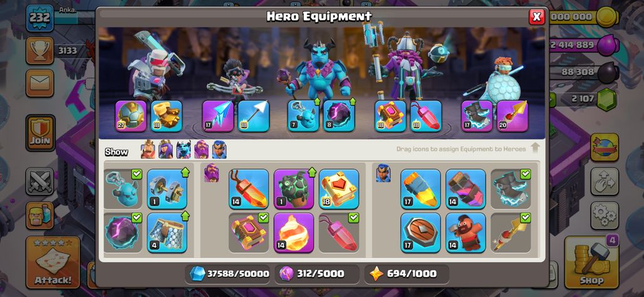Tap upgrade arrow on level 1 gear equipment
644x297 pixels.
[x=185, y=172]
